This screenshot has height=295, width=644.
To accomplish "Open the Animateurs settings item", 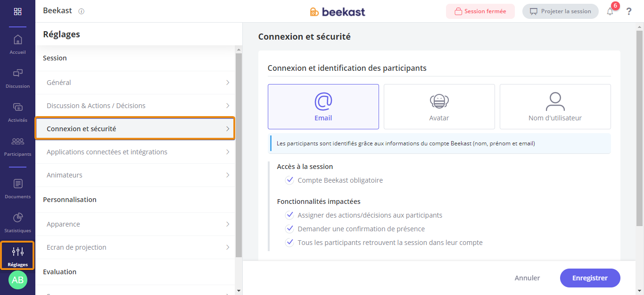I will click(x=135, y=175).
